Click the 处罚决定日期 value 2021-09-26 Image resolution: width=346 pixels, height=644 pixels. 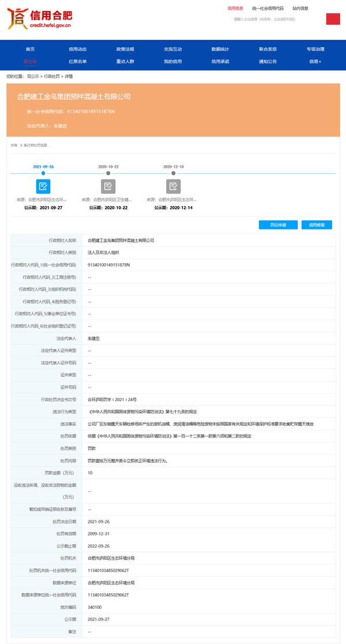point(99,522)
